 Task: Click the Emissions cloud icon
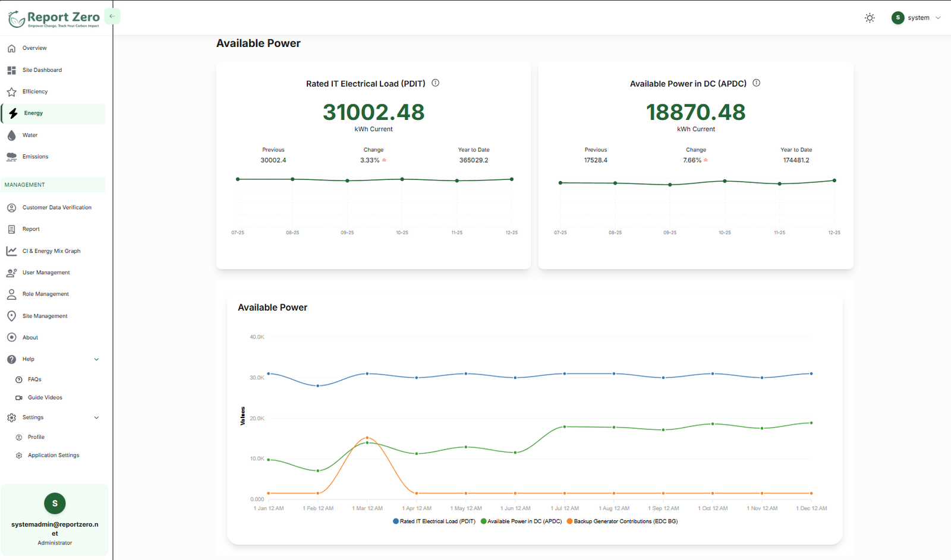[11, 157]
